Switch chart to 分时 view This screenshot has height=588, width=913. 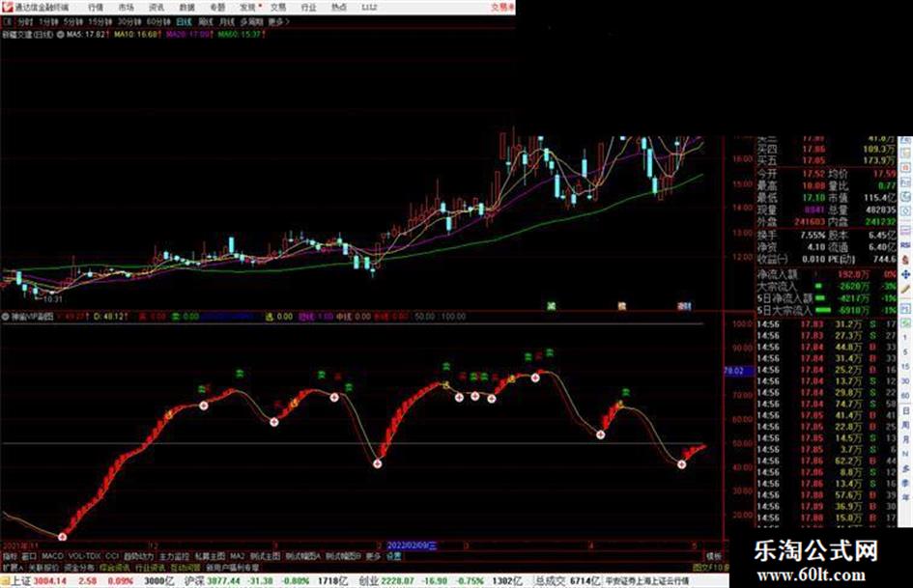(25, 21)
